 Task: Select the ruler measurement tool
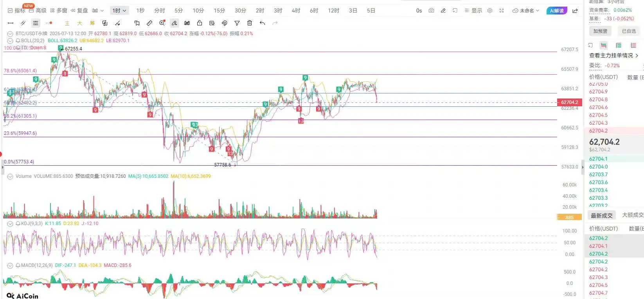(149, 23)
